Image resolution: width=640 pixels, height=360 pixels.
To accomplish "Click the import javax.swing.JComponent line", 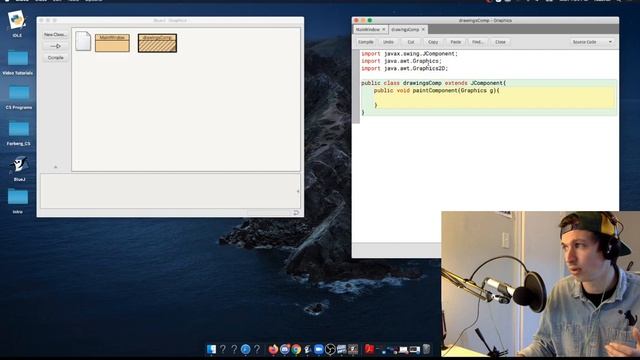I will pyautogui.click(x=409, y=54).
